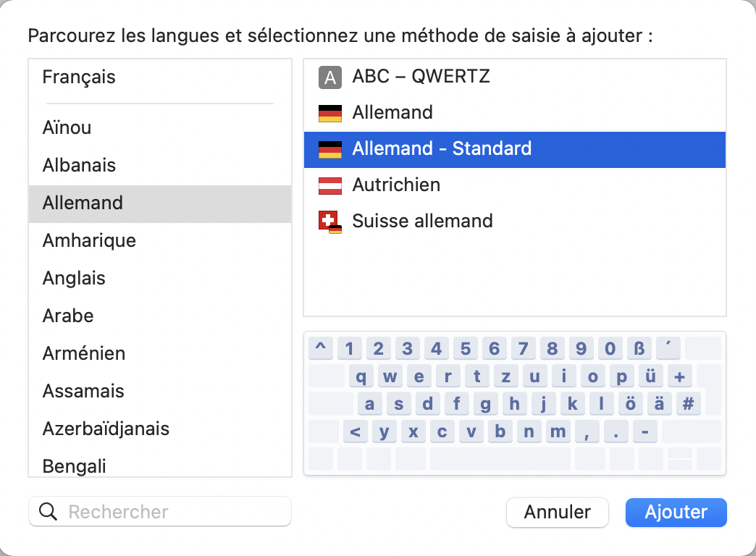Choose Albanais in the language list
Viewport: 756px width, 556px height.
(79, 165)
